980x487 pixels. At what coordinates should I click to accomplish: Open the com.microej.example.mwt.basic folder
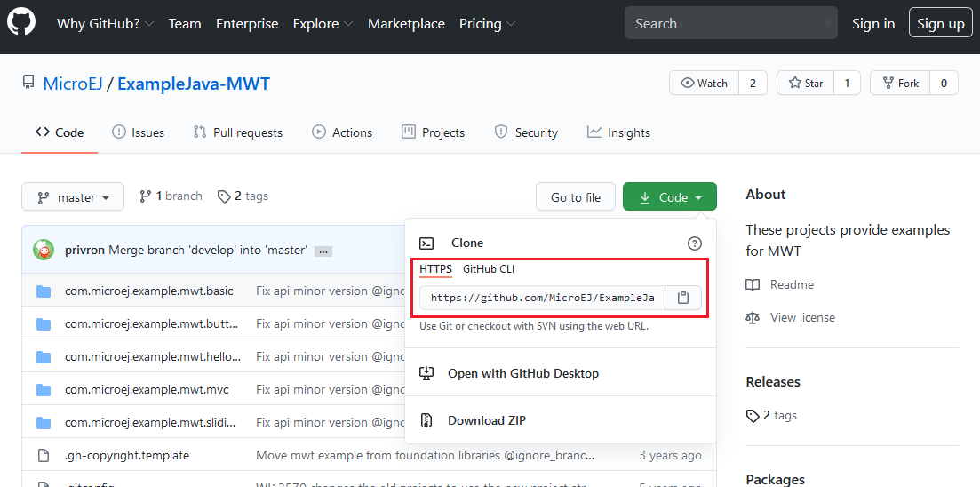coord(148,291)
